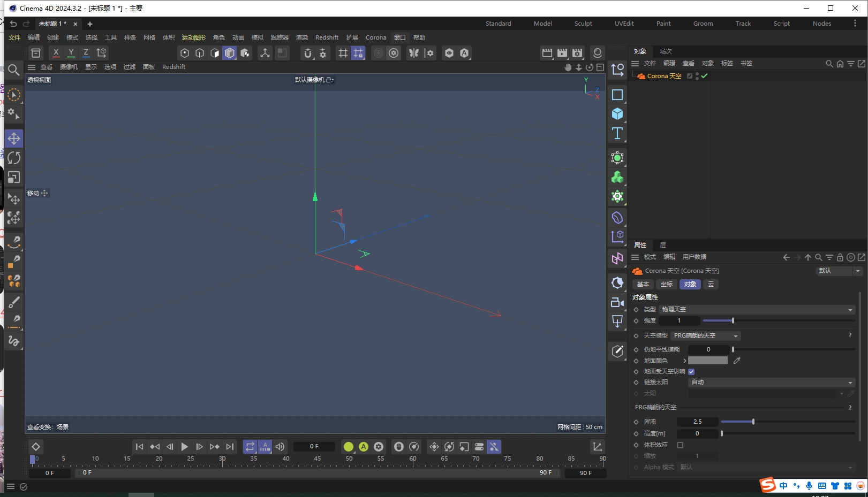This screenshot has height=497, width=868.
Task: Open the 天空模型 PRG晴朗的天空 dropdown
Action: (706, 336)
